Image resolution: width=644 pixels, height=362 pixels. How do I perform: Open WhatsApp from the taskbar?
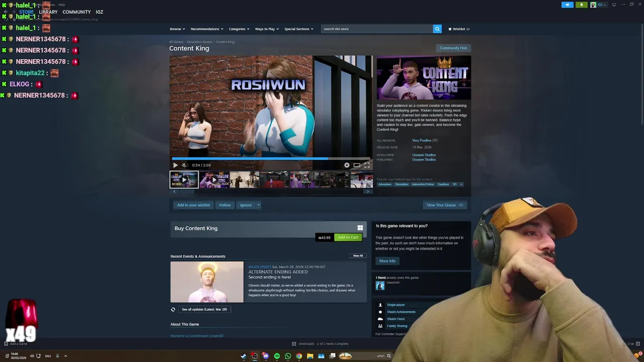click(288, 356)
